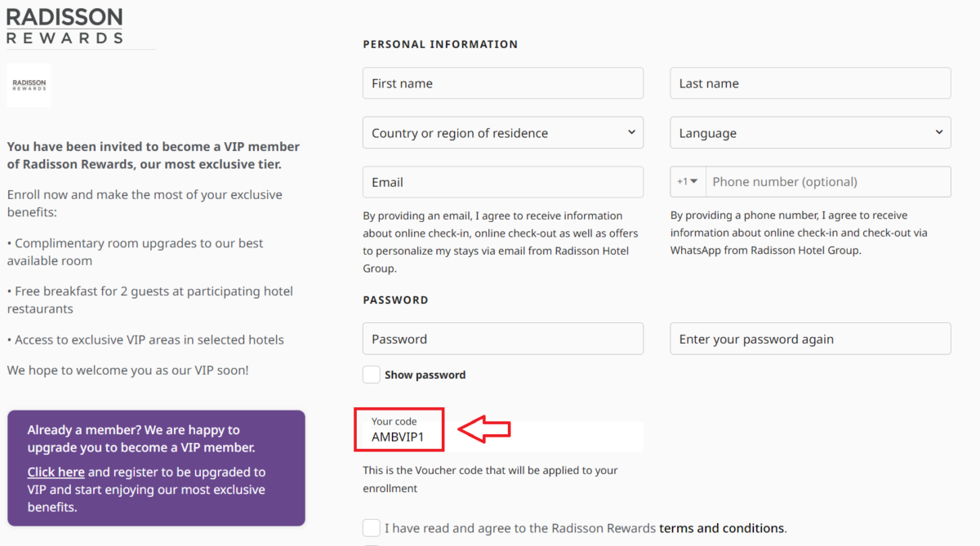Select the AMBVIP1 voucher code box
Screen dimensions: 980x546
(399, 429)
